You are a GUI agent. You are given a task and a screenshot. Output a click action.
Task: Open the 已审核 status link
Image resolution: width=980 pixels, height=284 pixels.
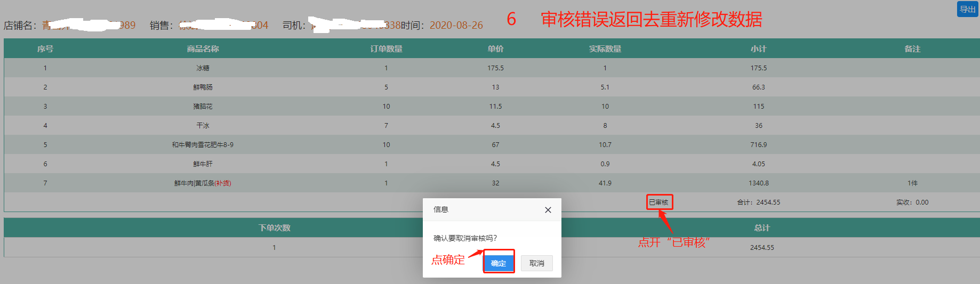658,202
